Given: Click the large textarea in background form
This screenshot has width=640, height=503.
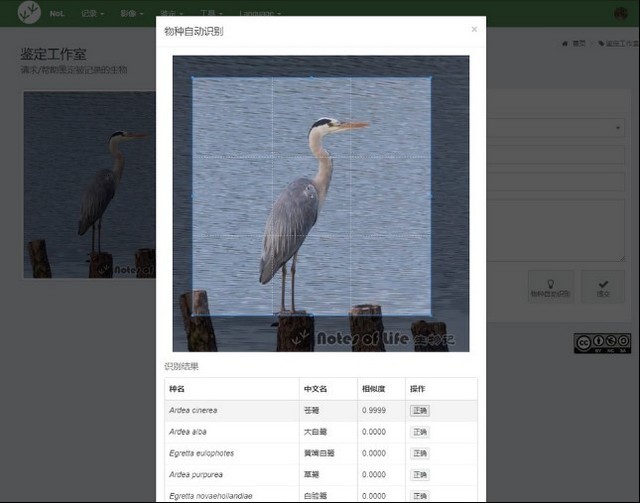Looking at the screenshot, I should click(555, 230).
